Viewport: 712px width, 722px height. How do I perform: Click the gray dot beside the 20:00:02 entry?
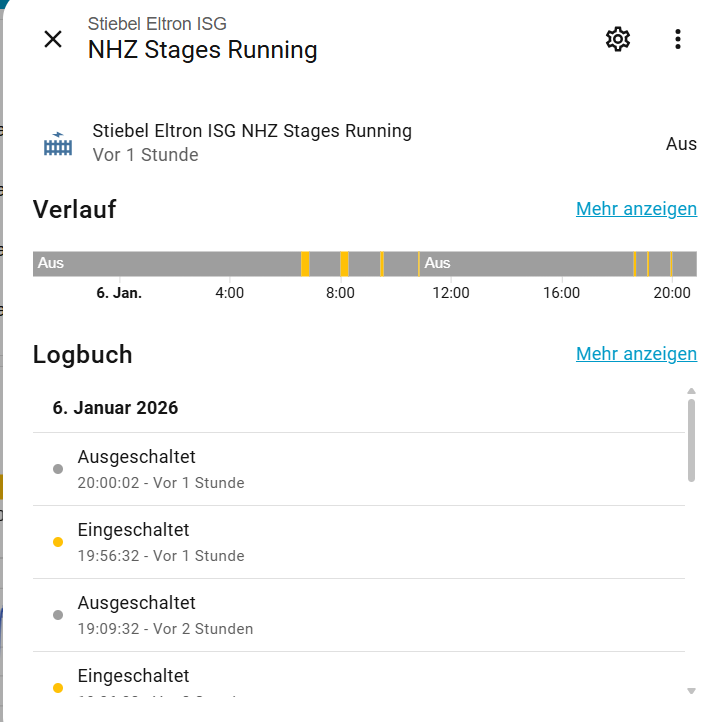pos(58,469)
